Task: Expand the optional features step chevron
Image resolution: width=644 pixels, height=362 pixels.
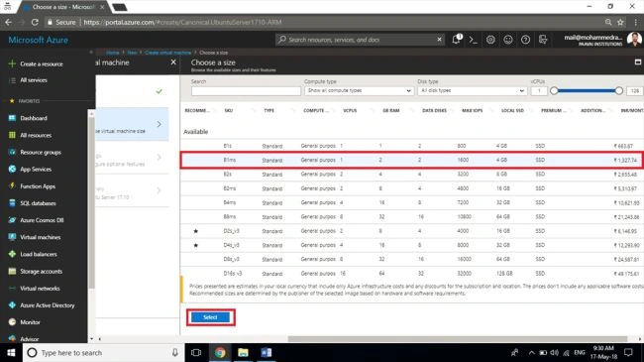Action: pos(159,157)
